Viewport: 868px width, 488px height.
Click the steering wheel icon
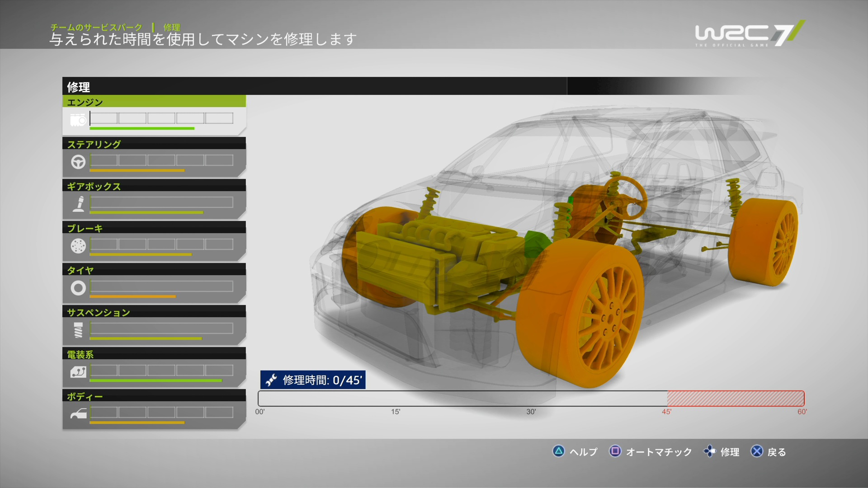[78, 162]
